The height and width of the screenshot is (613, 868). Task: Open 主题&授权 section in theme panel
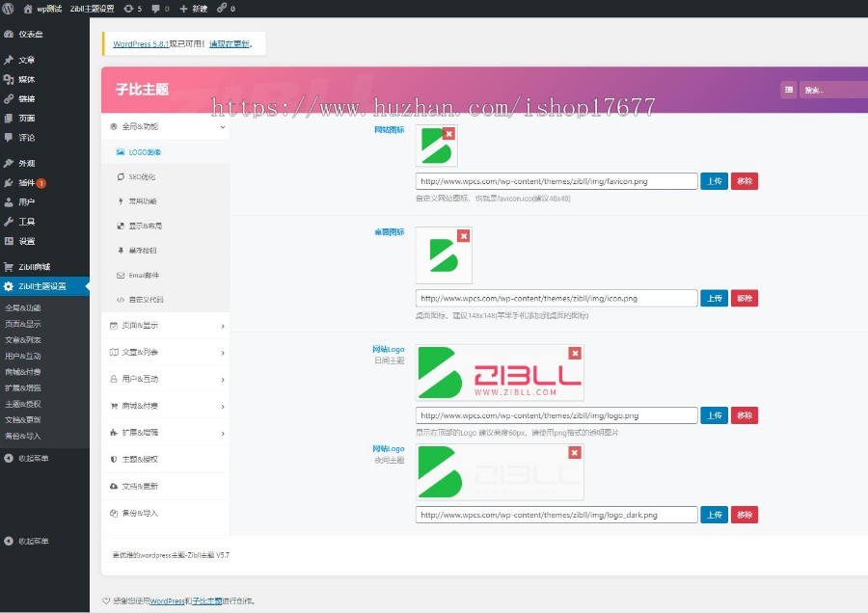point(166,459)
